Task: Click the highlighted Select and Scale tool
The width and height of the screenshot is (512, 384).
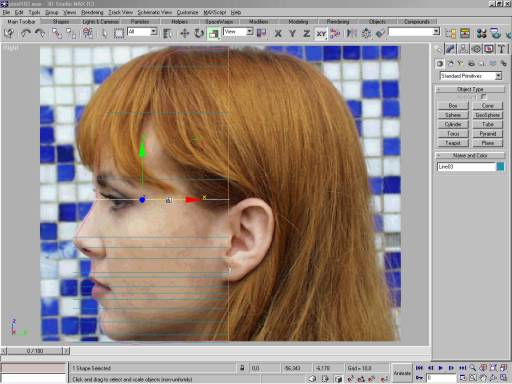Action: (x=214, y=33)
